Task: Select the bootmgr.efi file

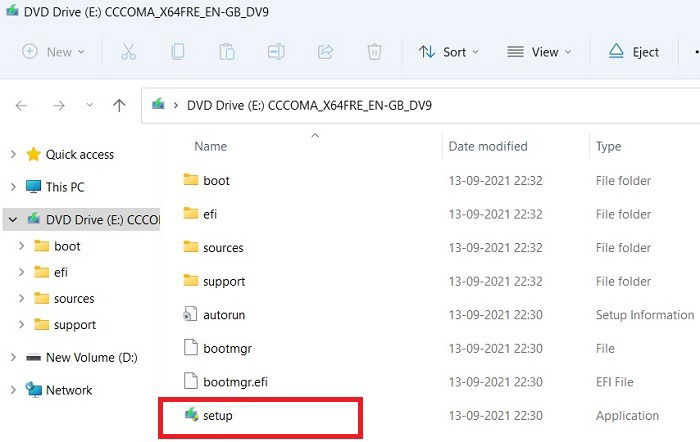Action: coord(225,382)
